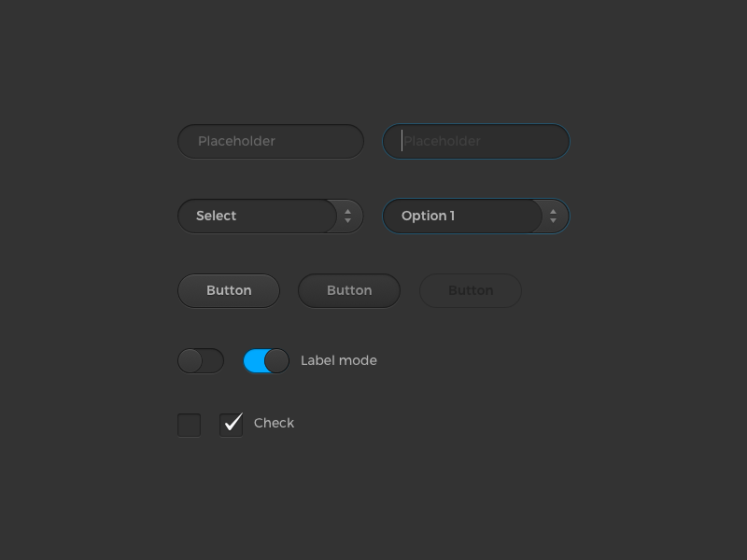The height and width of the screenshot is (560, 747).
Task: Disable the blue Label mode toggle
Action: pos(265,360)
